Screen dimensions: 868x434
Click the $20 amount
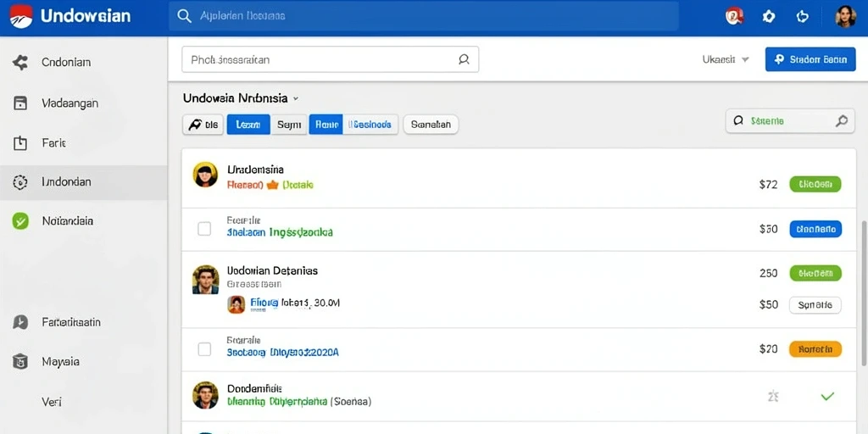[x=768, y=349]
